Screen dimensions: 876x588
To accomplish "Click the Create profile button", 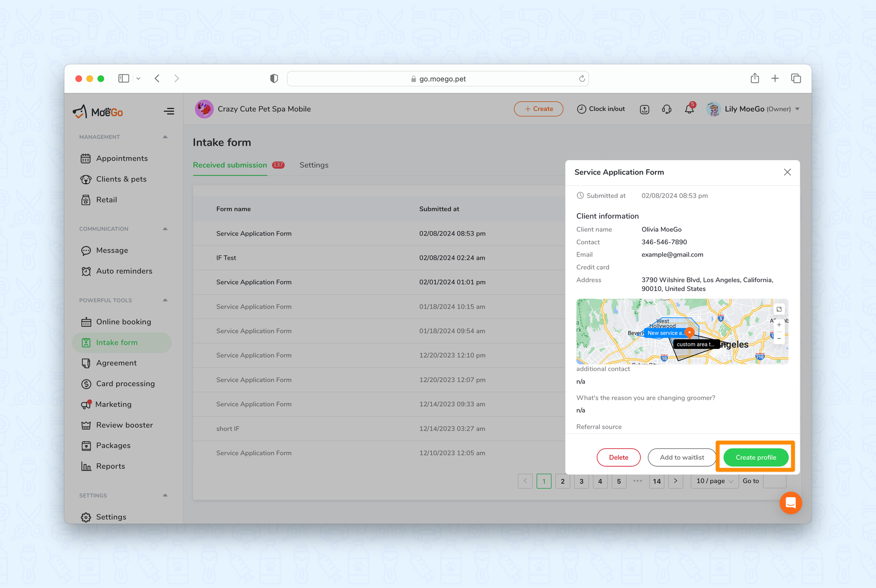I will pyautogui.click(x=756, y=457).
